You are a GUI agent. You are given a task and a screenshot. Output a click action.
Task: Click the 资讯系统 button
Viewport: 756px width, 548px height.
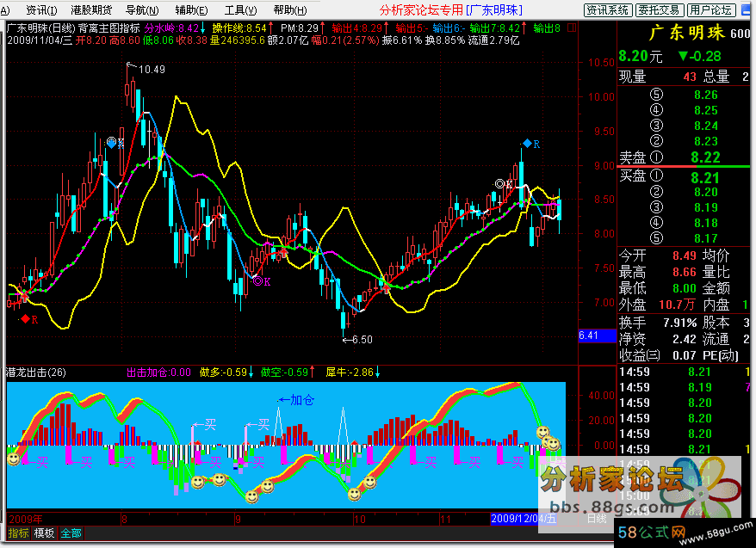[607, 9]
